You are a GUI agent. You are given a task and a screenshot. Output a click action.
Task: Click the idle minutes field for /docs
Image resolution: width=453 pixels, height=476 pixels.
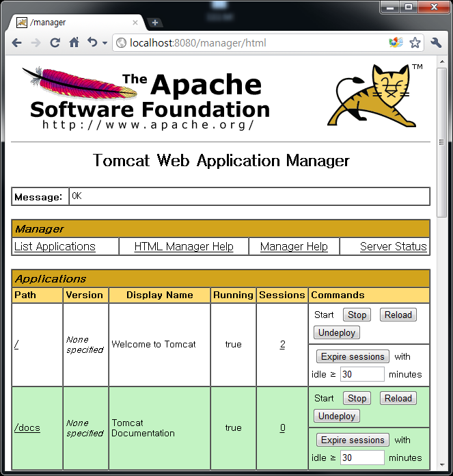(362, 458)
